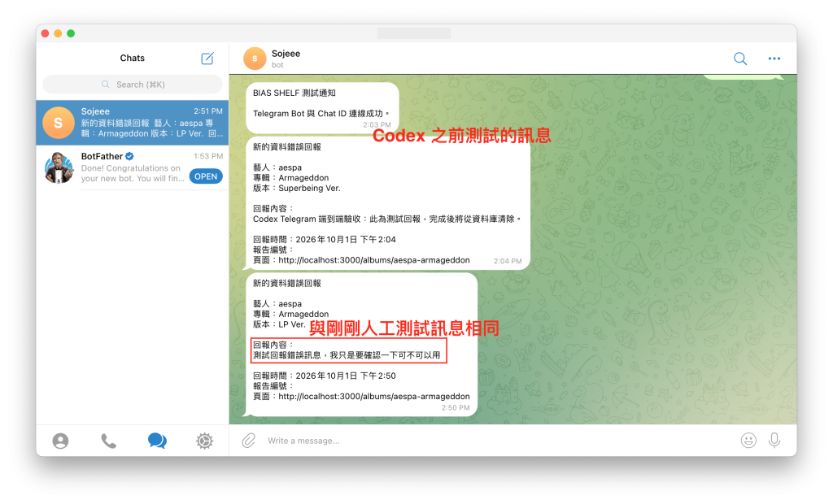Open the BotFather conversation
The height and width of the screenshot is (504, 833).
pyautogui.click(x=133, y=167)
